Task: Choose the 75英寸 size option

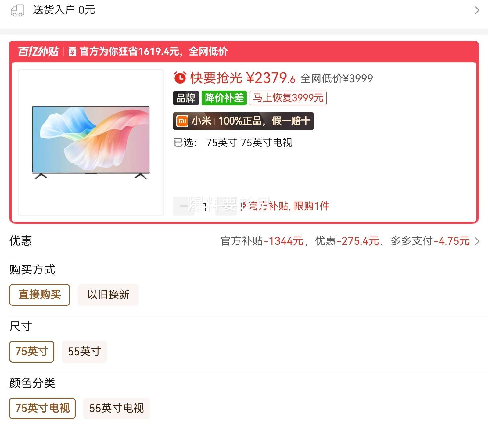Action: 32,352
